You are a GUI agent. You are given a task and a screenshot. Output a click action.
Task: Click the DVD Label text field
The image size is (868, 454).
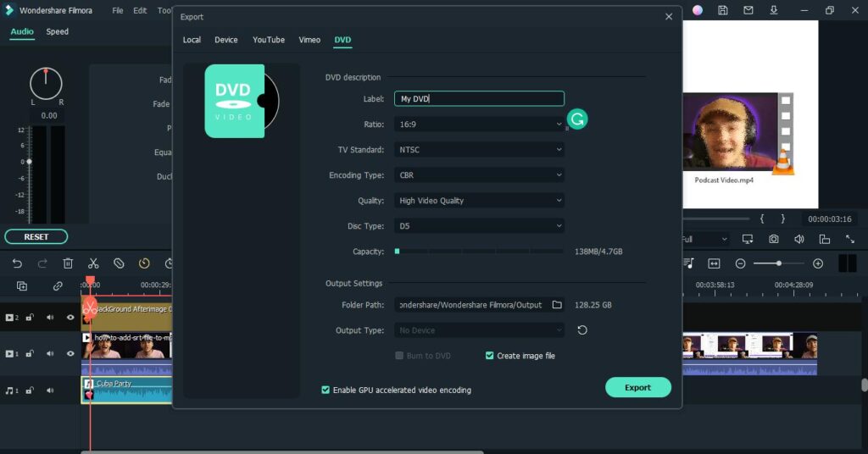(479, 99)
